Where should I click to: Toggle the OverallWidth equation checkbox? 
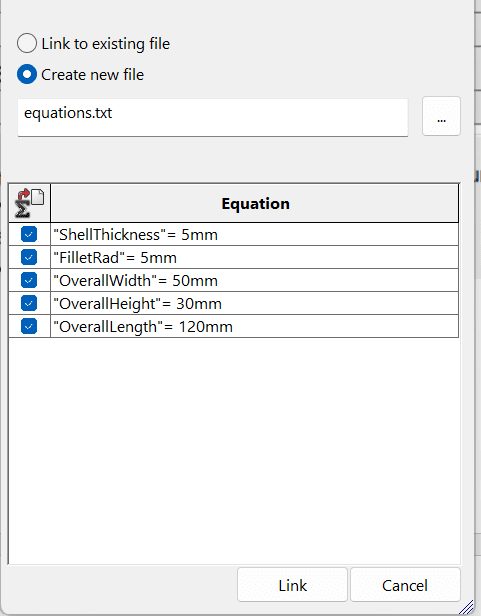[29, 280]
